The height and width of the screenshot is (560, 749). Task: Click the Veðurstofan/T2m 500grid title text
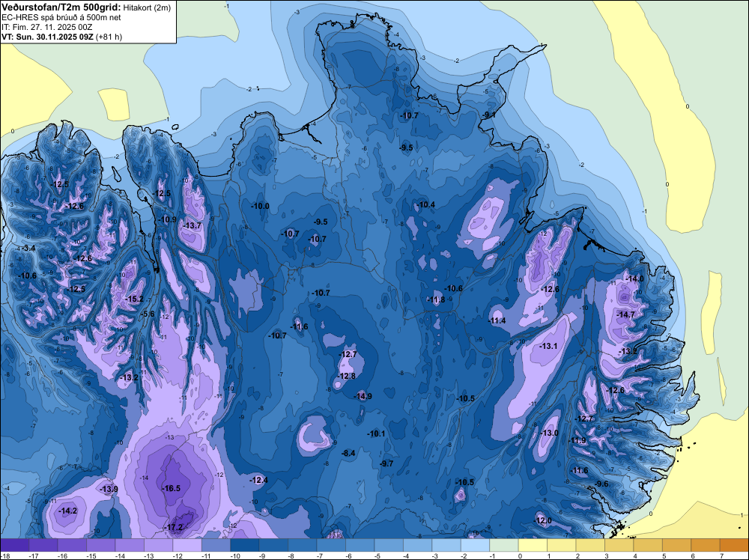coord(61,7)
